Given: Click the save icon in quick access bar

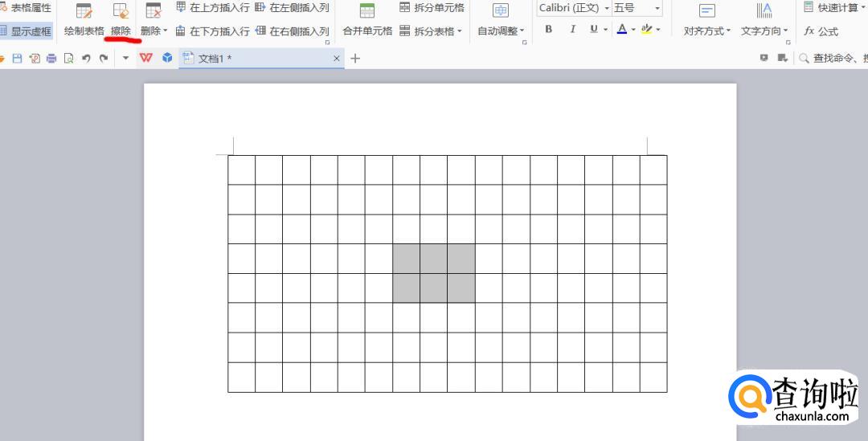Looking at the screenshot, I should click(x=17, y=59).
